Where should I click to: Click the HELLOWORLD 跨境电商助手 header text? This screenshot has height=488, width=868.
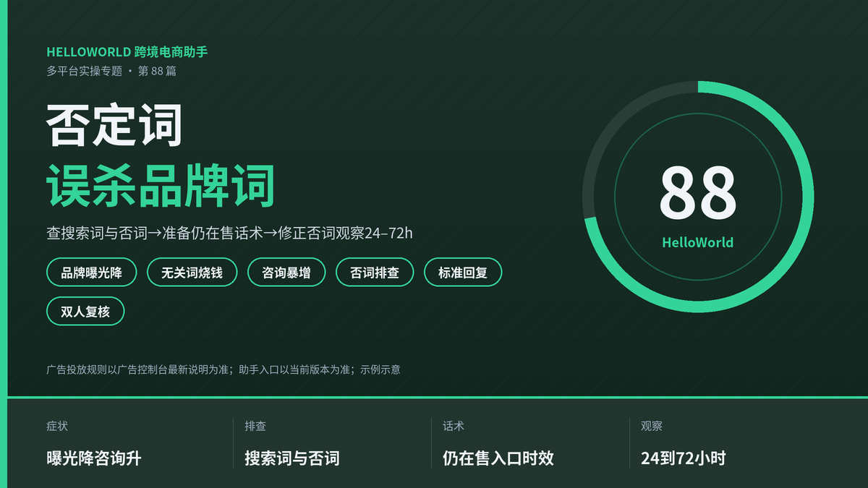127,52
